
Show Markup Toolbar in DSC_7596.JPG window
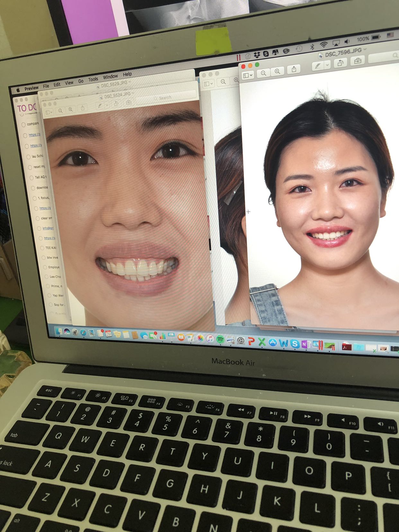[x=358, y=61]
